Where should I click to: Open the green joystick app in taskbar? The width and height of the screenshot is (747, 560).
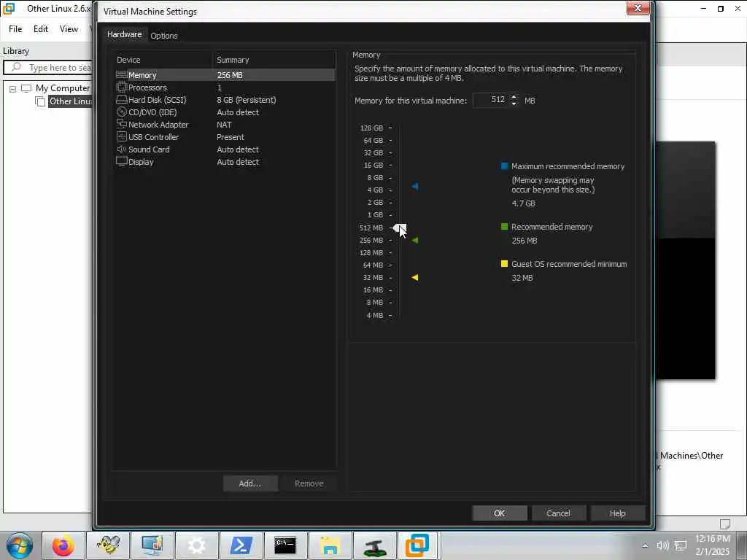tap(374, 545)
